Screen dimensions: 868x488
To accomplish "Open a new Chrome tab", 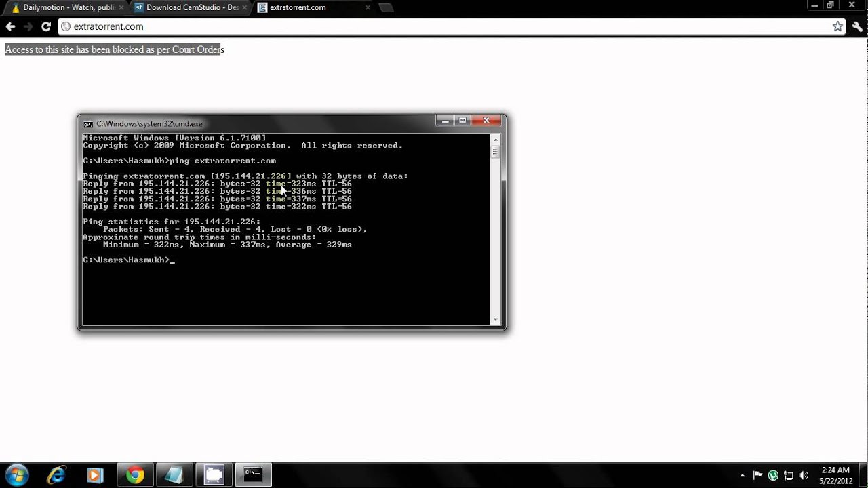I will pyautogui.click(x=386, y=8).
